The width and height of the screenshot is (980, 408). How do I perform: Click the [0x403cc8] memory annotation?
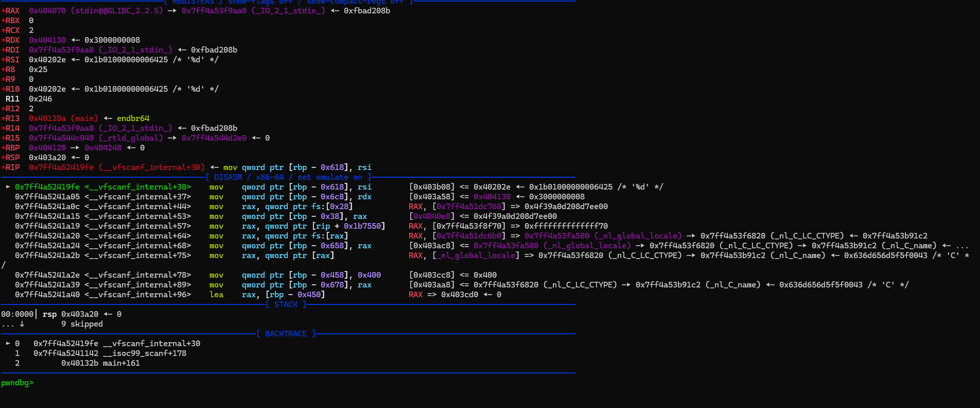(432, 275)
